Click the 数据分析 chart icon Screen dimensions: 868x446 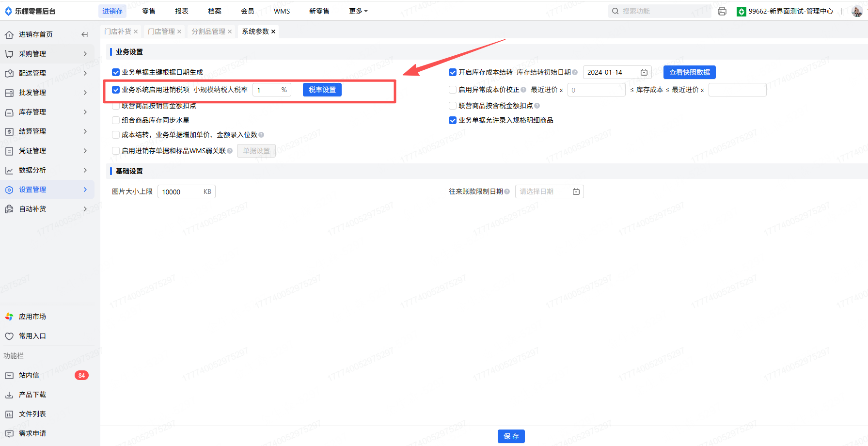coord(9,170)
